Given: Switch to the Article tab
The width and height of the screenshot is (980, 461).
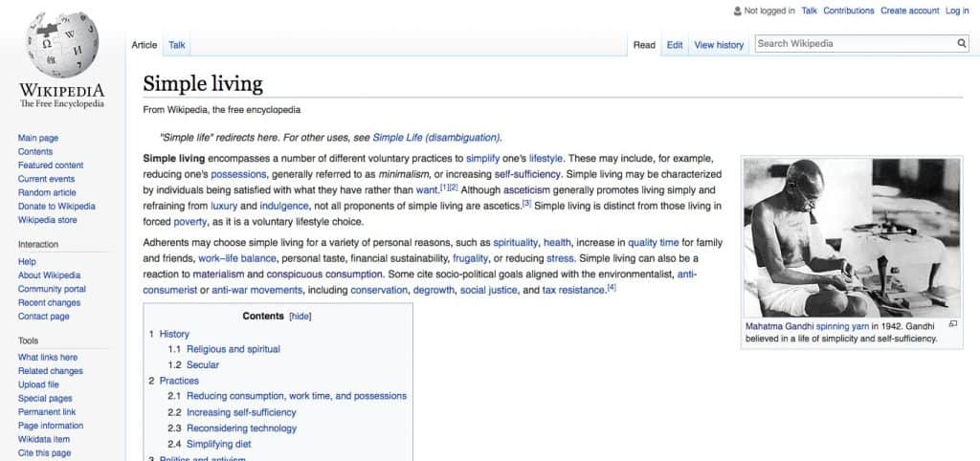Looking at the screenshot, I should pos(145,45).
